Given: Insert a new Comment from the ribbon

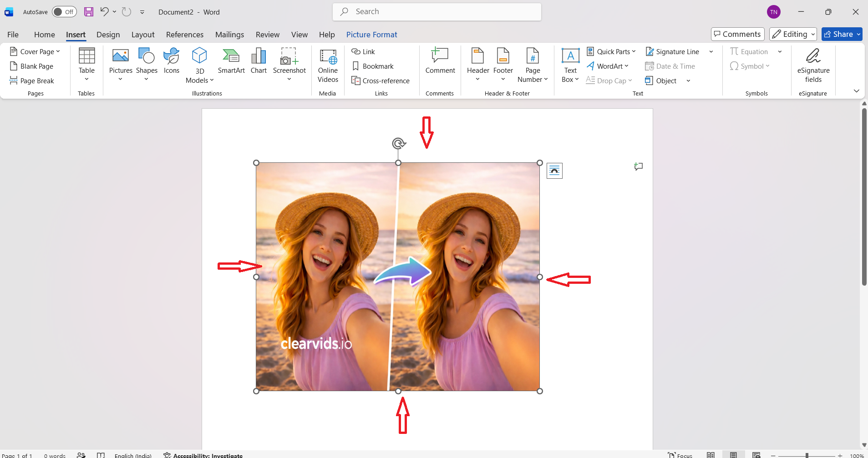Looking at the screenshot, I should [x=440, y=60].
